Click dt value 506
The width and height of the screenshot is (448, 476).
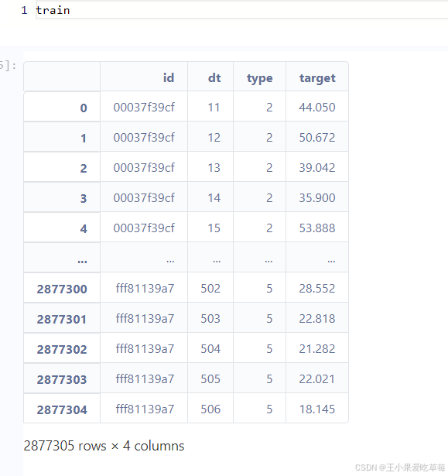click(210, 409)
